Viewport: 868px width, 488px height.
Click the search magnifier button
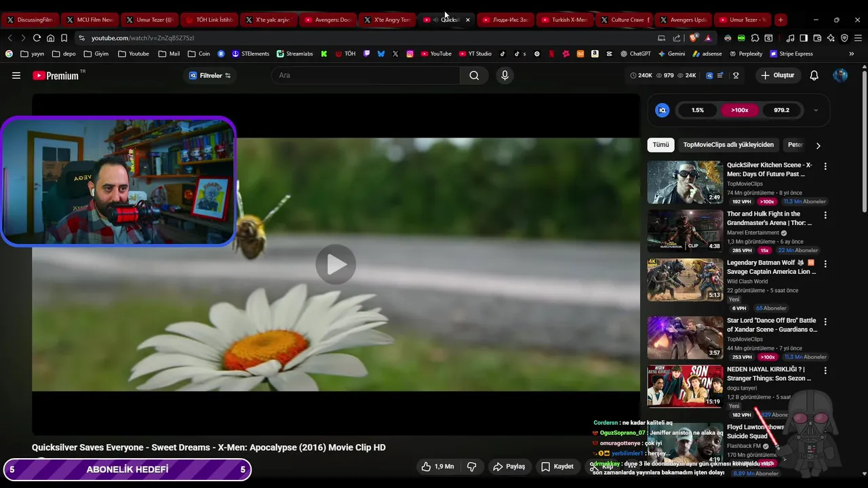(474, 75)
